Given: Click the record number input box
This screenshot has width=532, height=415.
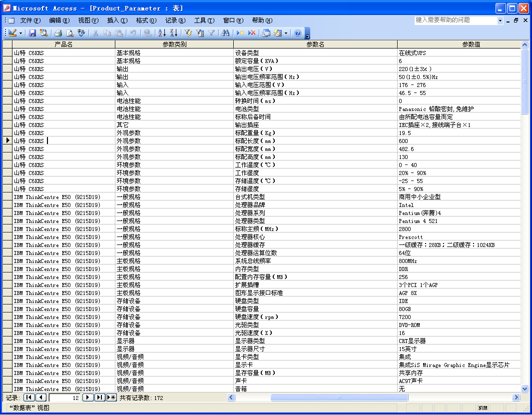Looking at the screenshot, I should (65, 397).
